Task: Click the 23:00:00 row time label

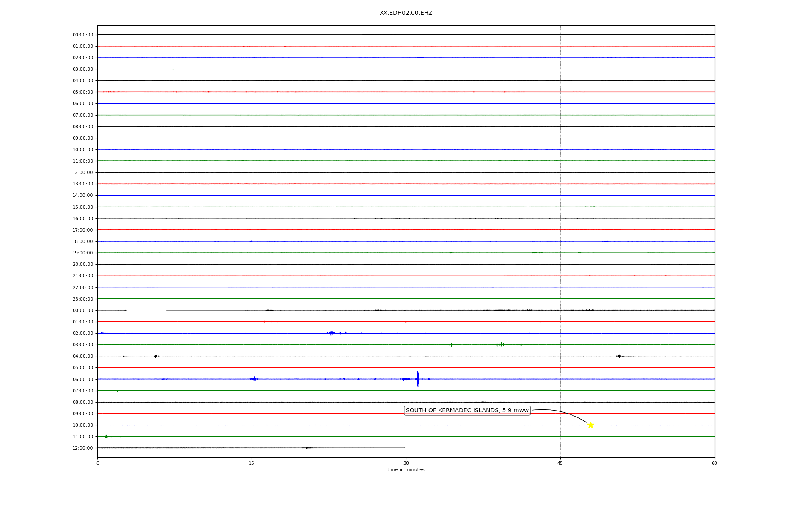Action: [82, 299]
